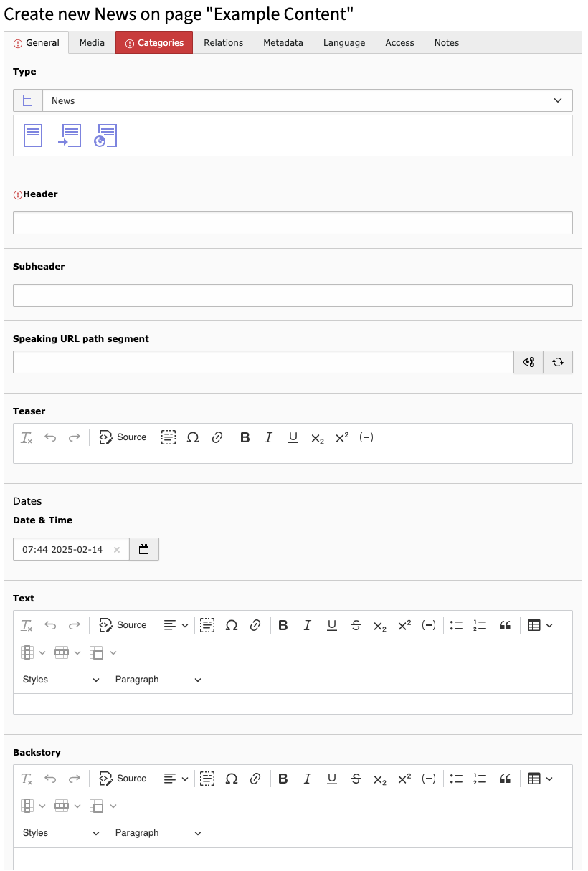Toggle strikethrough in the Text editor

tap(356, 625)
